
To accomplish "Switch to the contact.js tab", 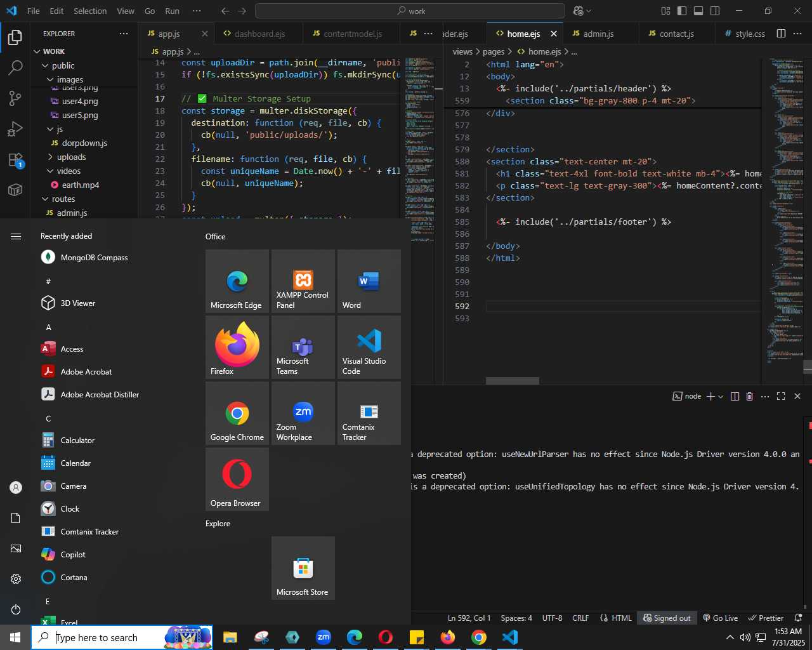I will click(x=676, y=34).
